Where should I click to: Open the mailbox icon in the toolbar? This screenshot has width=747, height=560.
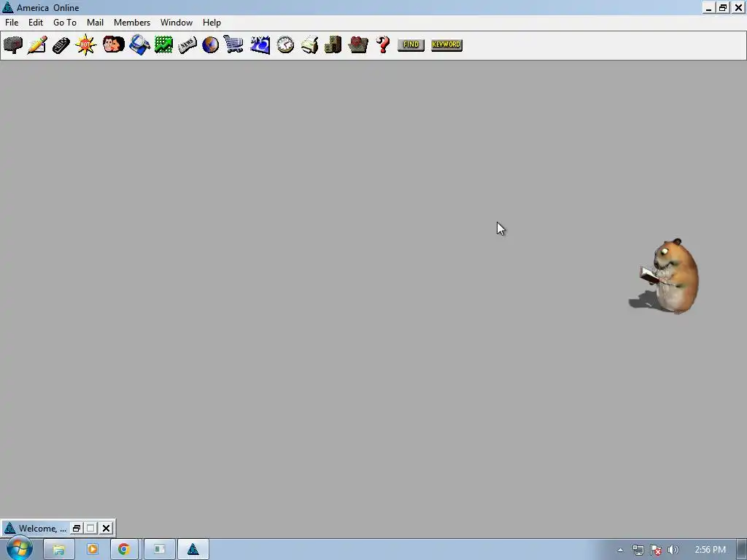click(x=13, y=44)
